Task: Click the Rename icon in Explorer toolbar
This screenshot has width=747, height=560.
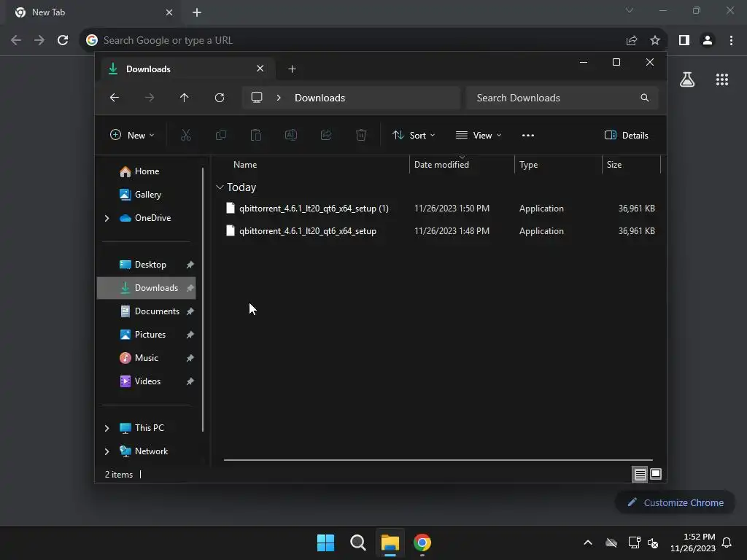Action: [291, 135]
